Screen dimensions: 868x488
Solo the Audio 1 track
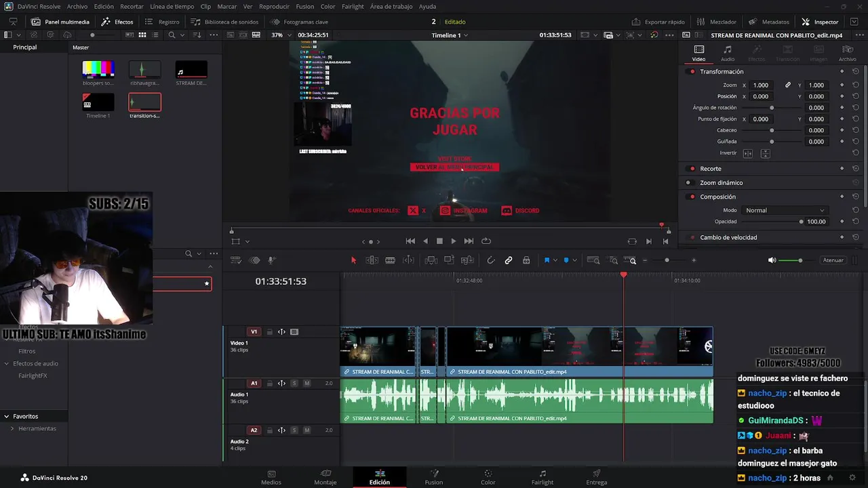[x=294, y=384]
